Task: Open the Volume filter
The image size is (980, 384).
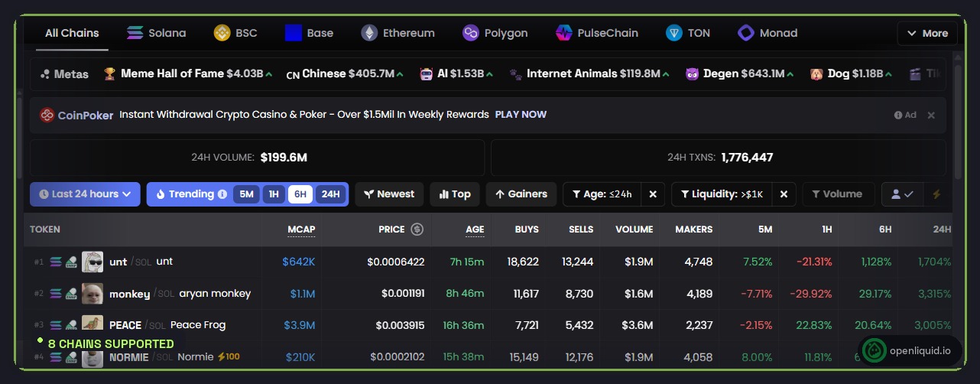Action: 836,194
